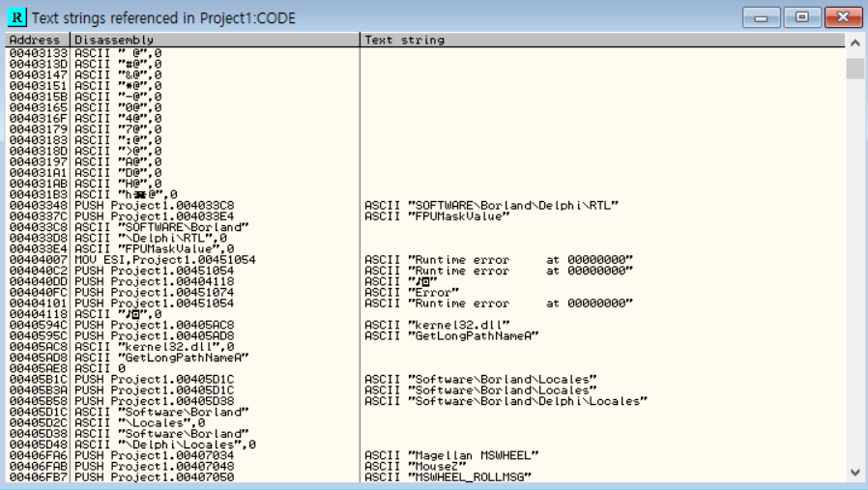Select row at address 0040315B
Image resolution: width=868 pixels, height=490 pixels.
425,97
